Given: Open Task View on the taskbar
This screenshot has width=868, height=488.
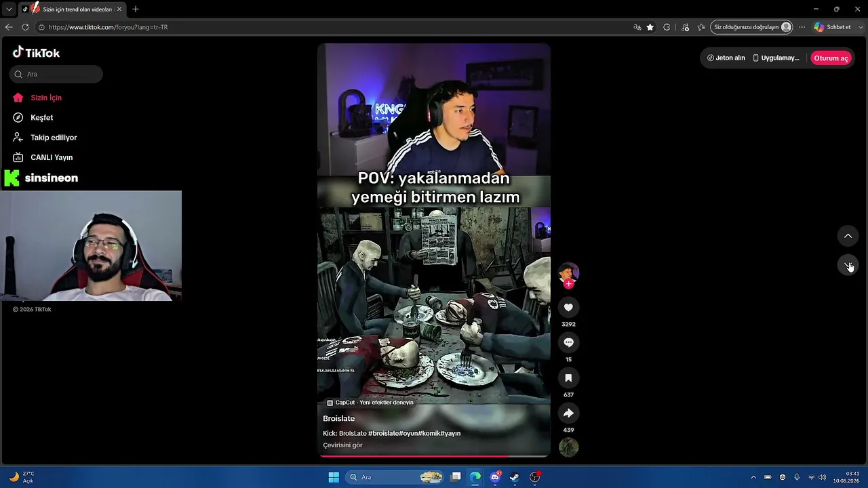Looking at the screenshot, I should [456, 477].
